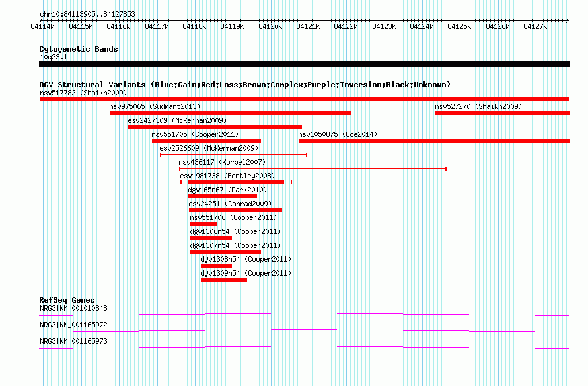
Task: Click the NRG3|NM_001010848 gene label
Action: [x=73, y=309]
